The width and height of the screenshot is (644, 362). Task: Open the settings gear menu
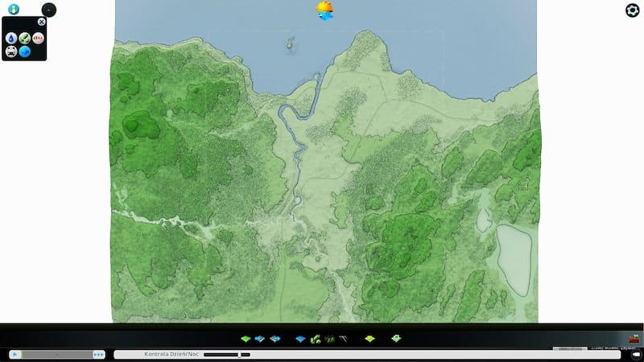[x=633, y=10]
